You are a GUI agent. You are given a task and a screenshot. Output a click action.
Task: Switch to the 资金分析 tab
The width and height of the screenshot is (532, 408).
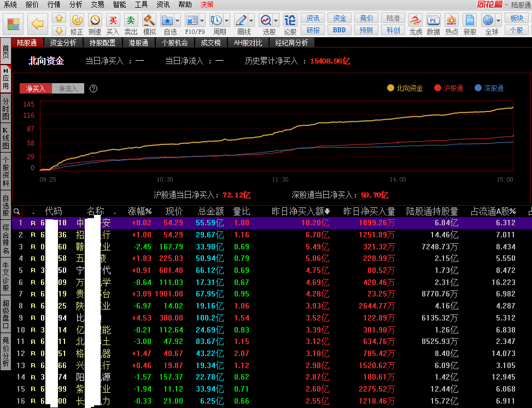(x=63, y=43)
